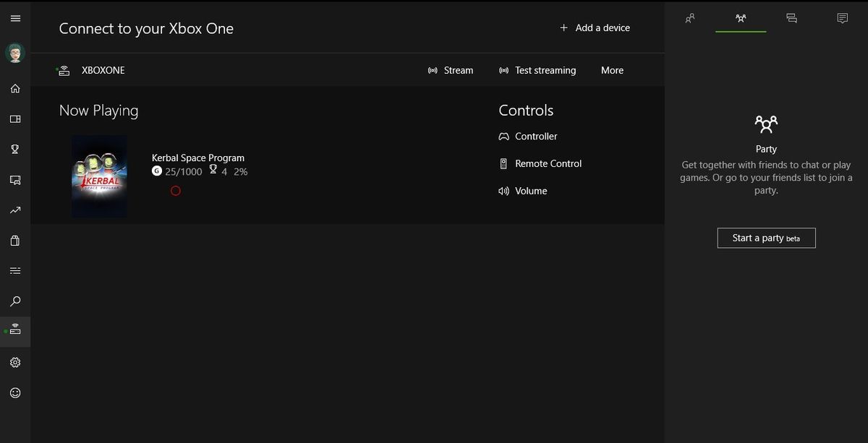This screenshot has width=868, height=443.
Task: Adjust console Volume via the speaker icon
Action: point(523,190)
